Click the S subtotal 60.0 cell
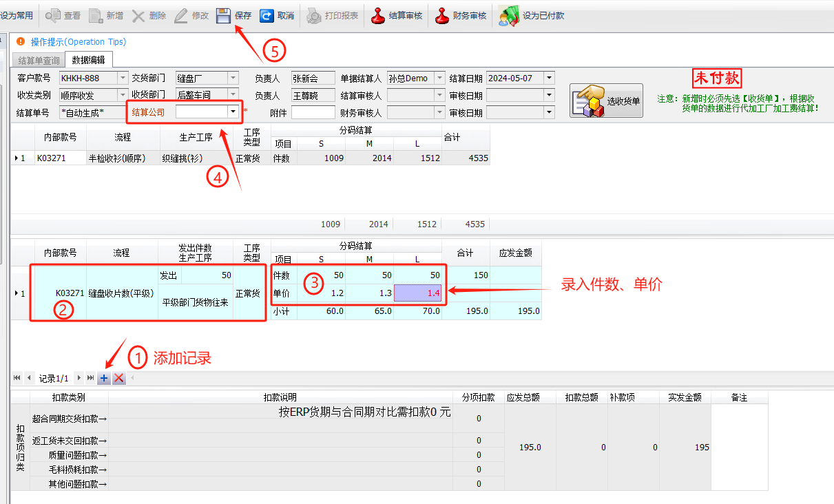 tap(321, 311)
